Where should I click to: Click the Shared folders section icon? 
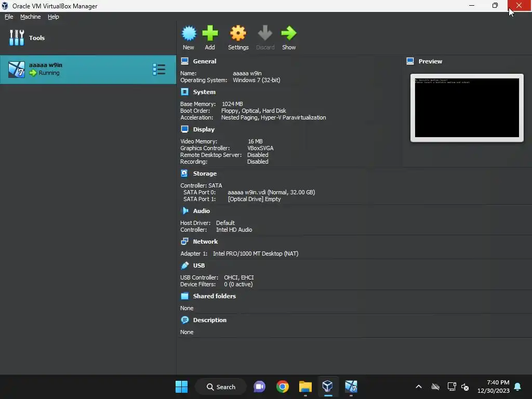coord(184,296)
